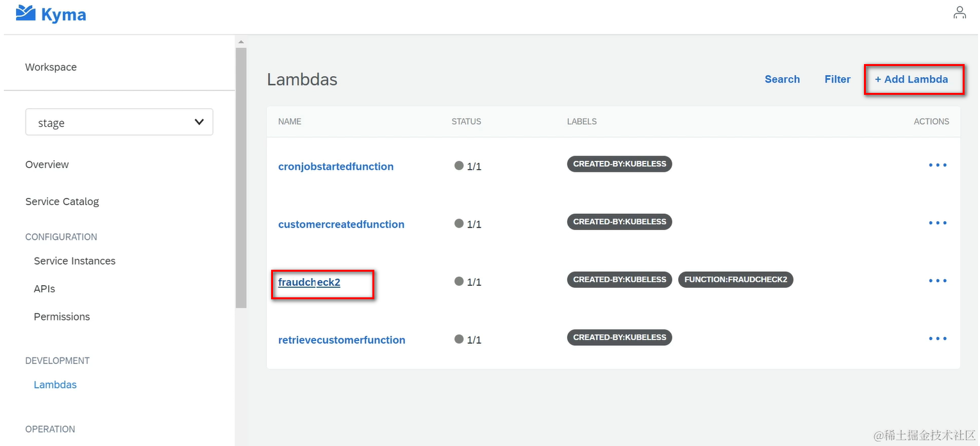The image size is (980, 446).
Task: Click the FUNCTION:FRAUDCHECK2 label
Action: (x=736, y=279)
